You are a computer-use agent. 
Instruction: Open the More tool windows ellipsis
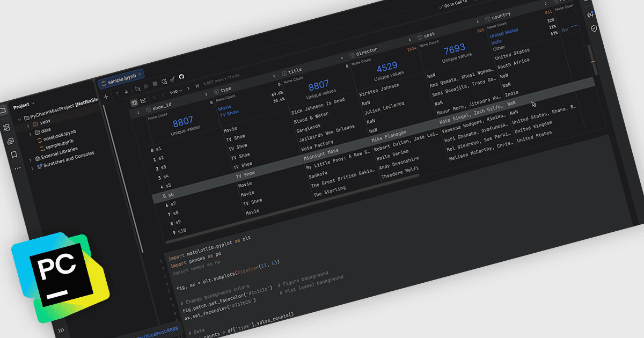(x=18, y=168)
